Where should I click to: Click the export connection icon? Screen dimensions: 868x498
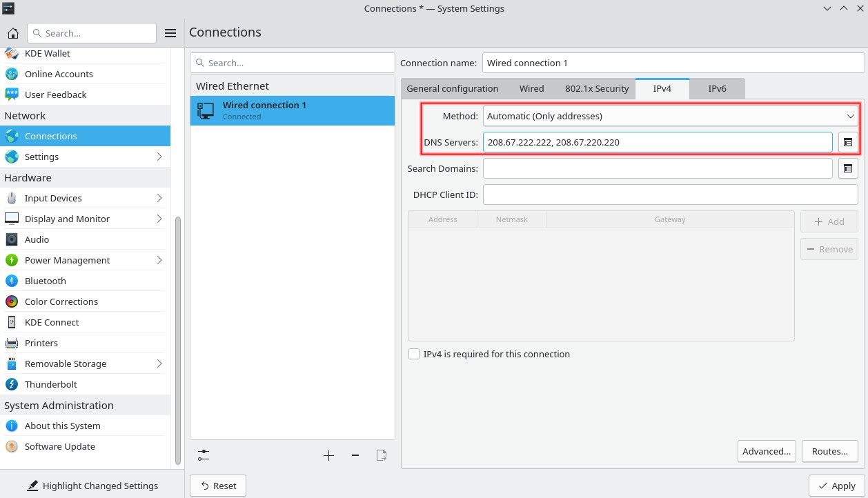pos(382,455)
